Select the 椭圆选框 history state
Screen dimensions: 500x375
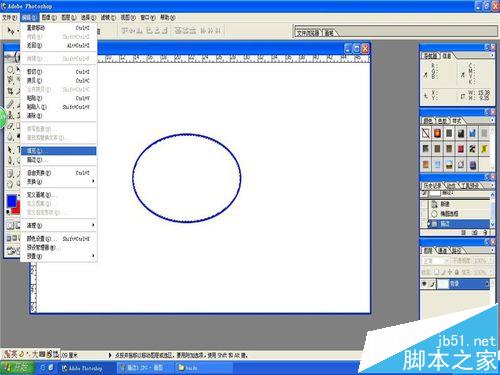459,214
